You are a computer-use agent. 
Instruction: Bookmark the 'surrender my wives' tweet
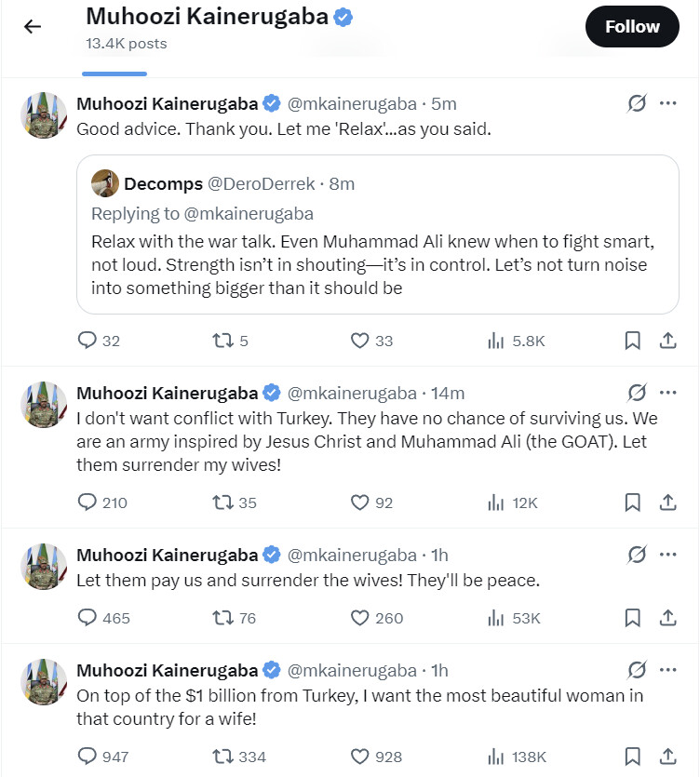click(x=632, y=503)
